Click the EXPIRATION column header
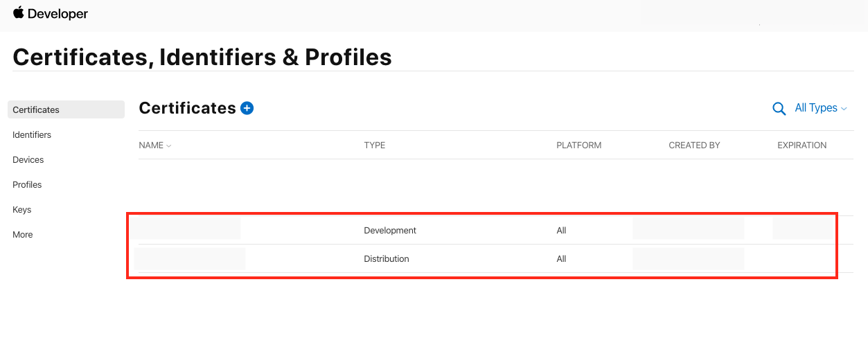Screen dimensions: 868x345 801,145
